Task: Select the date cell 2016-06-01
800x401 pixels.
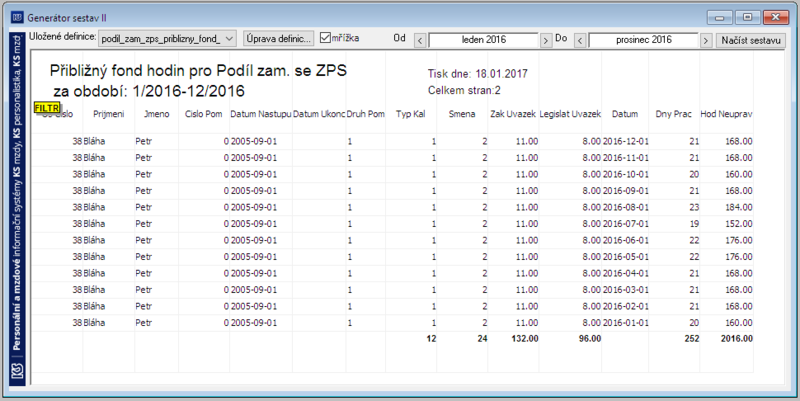Action: [x=626, y=240]
